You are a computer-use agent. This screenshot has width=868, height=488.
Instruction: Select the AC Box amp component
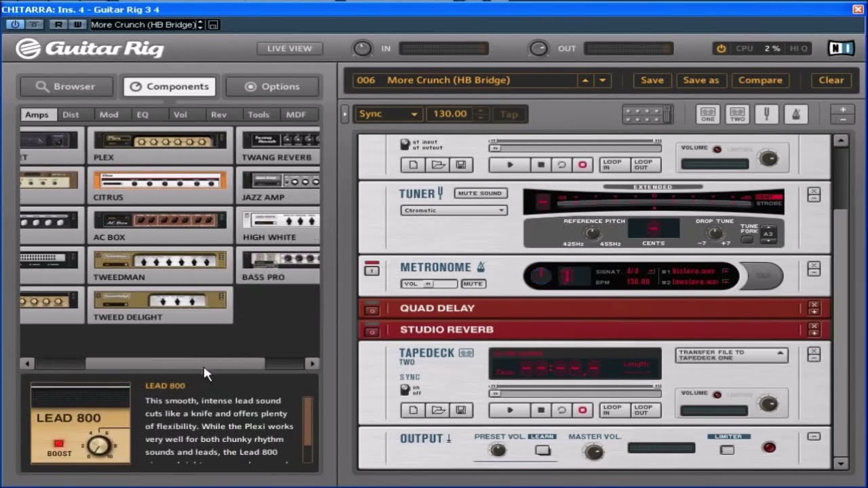160,225
